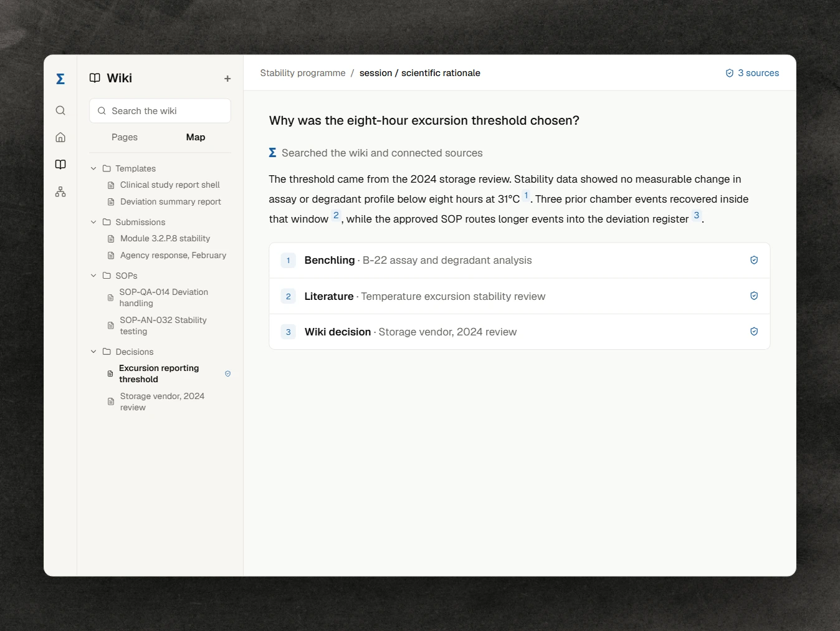Select the Map tab
This screenshot has width=840, height=631.
[x=196, y=137]
